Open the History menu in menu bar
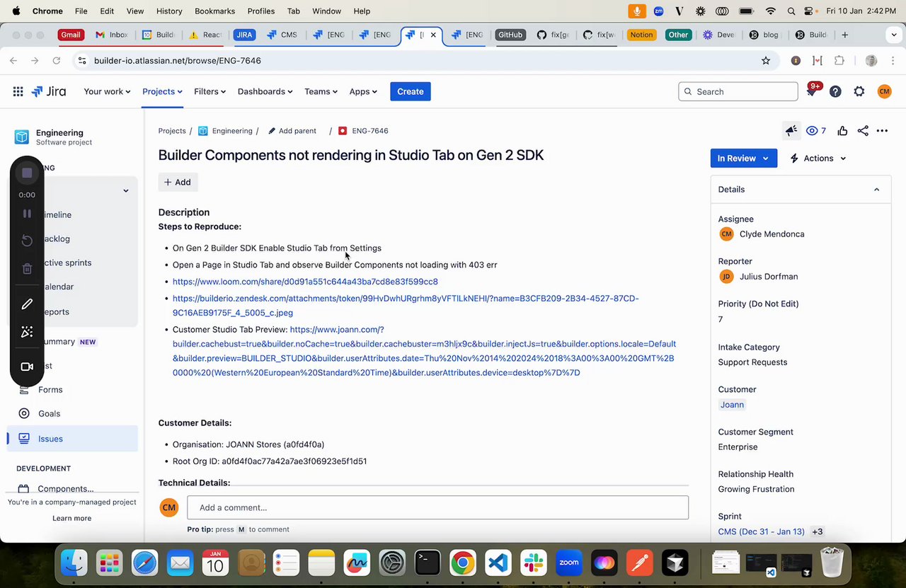This screenshot has height=588, width=906. point(169,11)
